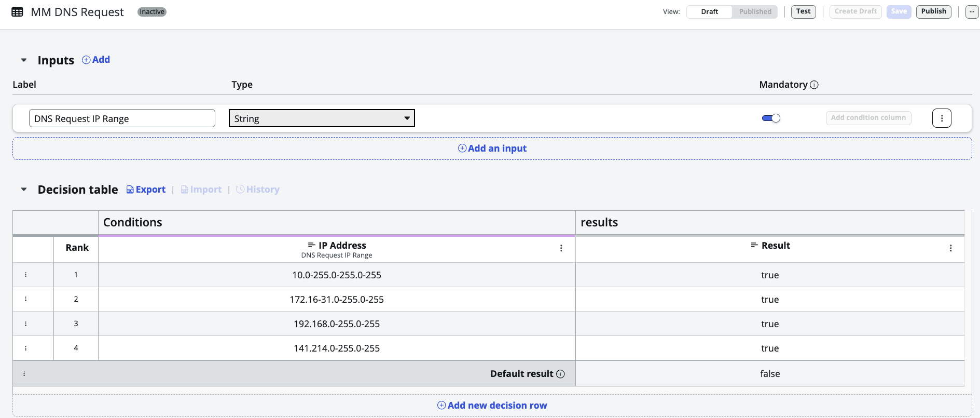Open the input row kebab menu
The height and width of the screenshot is (418, 980).
941,118
